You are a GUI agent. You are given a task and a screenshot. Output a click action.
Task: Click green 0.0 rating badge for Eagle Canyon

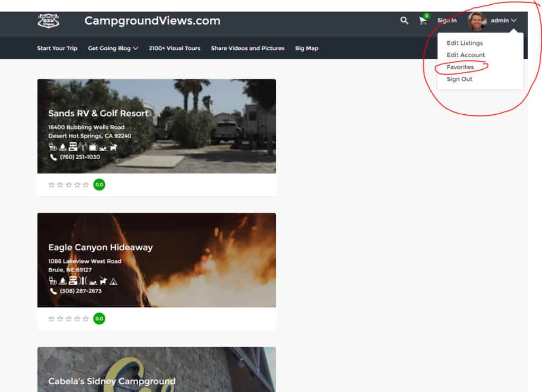pos(99,318)
